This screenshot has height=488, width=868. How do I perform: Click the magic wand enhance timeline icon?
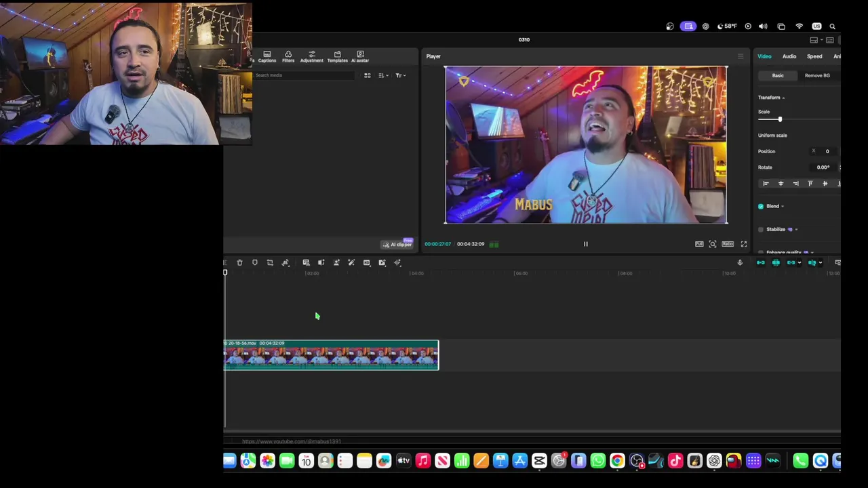click(x=351, y=263)
